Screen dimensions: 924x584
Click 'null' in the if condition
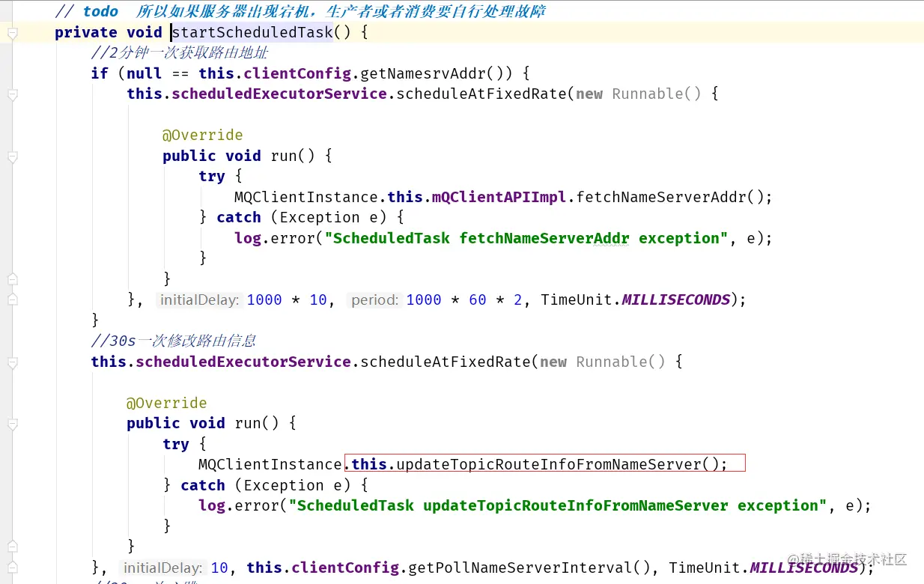click(144, 73)
